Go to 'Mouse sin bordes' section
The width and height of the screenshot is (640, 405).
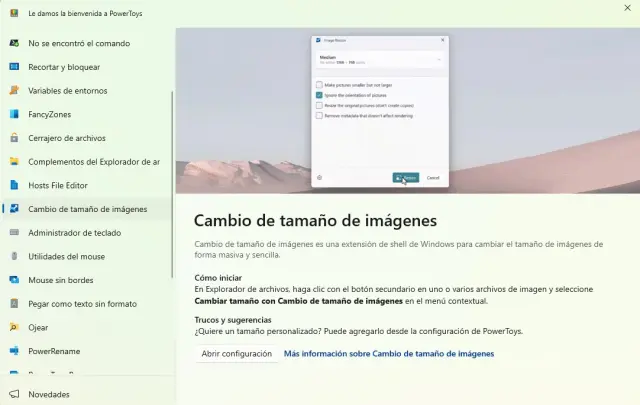[61, 280]
